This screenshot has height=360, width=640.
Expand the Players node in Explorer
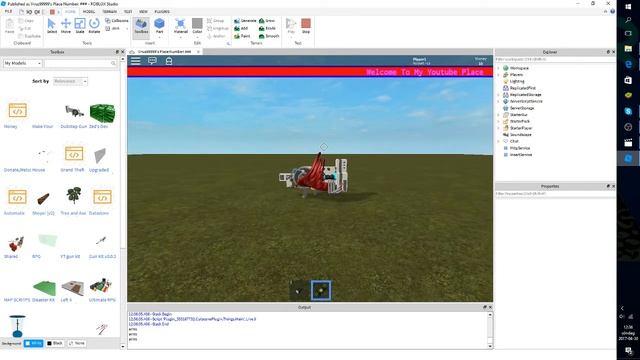(x=498, y=75)
